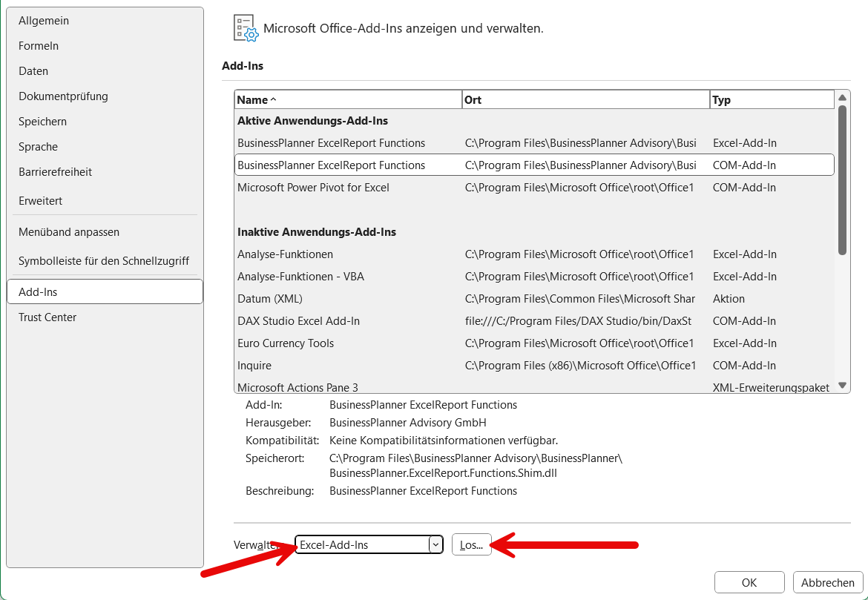The height and width of the screenshot is (600, 868).
Task: Switch to the Formeln category
Action: tap(39, 46)
